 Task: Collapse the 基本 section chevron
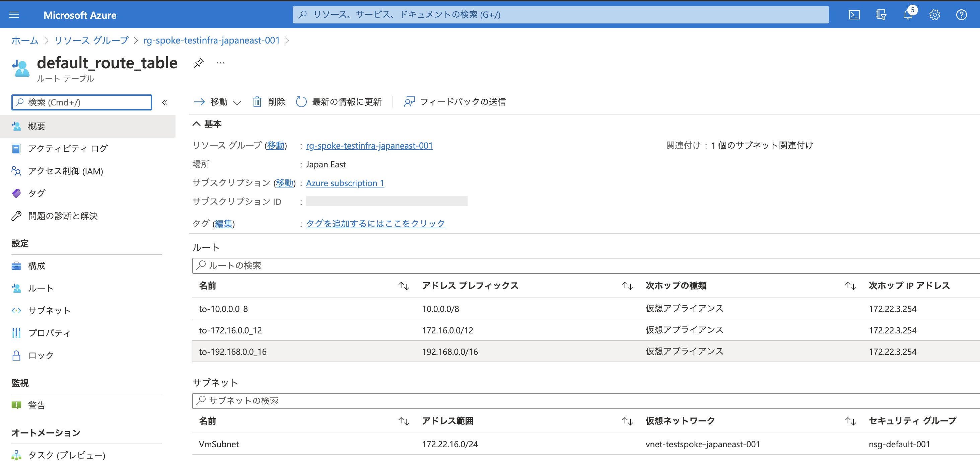tap(196, 124)
